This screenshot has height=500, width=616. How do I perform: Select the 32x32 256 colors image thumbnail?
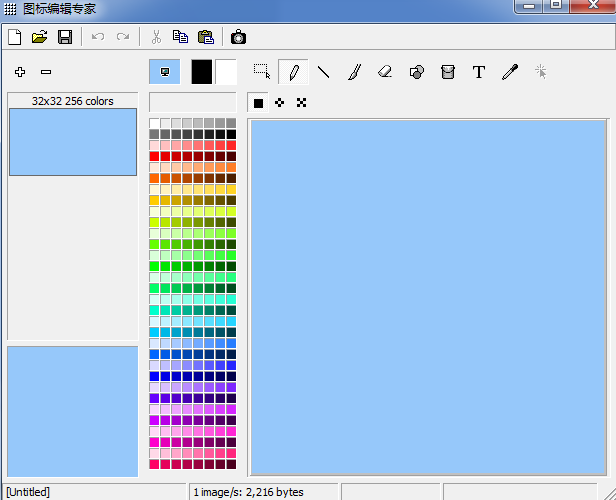coord(72,141)
